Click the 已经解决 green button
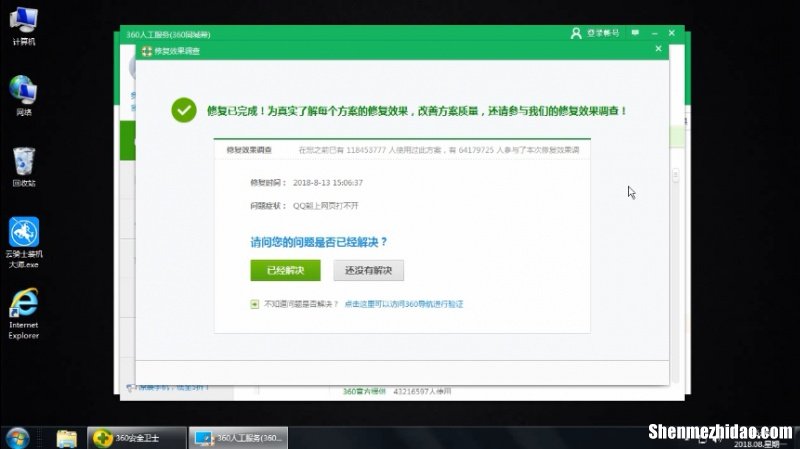This screenshot has height=449, width=800. [x=285, y=270]
